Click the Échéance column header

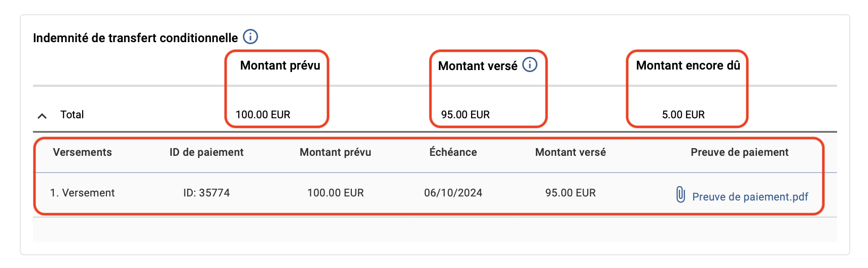(453, 152)
